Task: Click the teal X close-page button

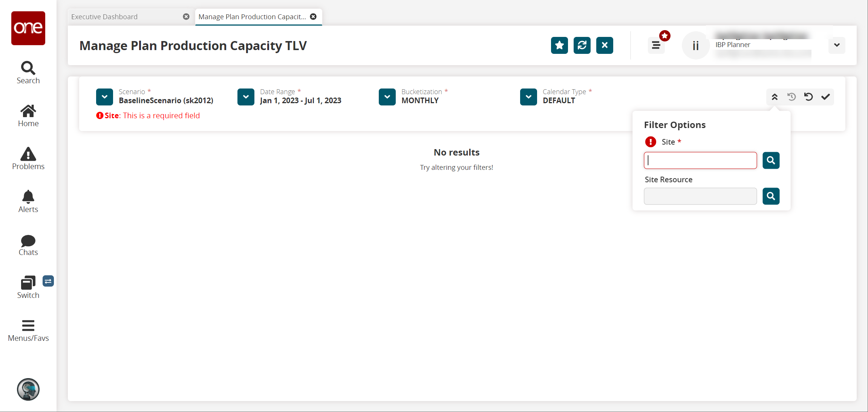Action: 605,46
